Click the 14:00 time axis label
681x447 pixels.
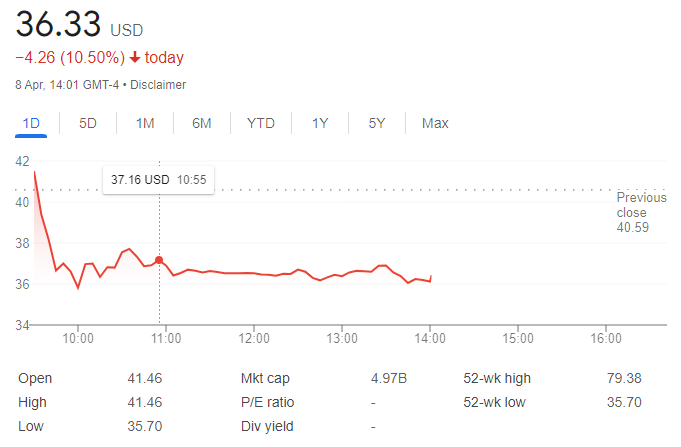[x=430, y=338]
